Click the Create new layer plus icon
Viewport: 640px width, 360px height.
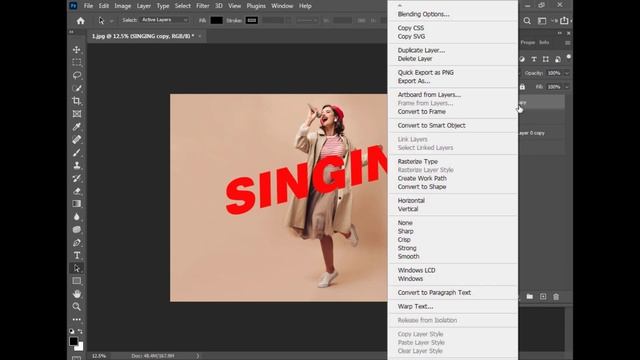543,297
